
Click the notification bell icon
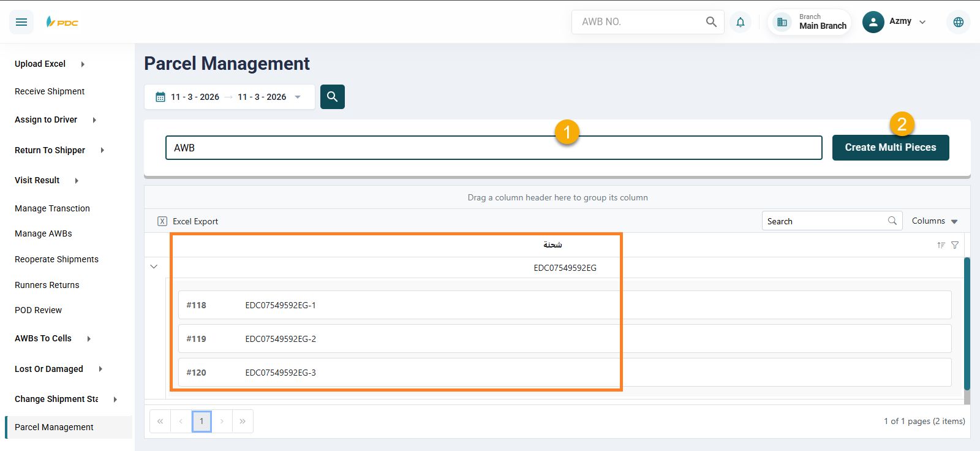[740, 22]
